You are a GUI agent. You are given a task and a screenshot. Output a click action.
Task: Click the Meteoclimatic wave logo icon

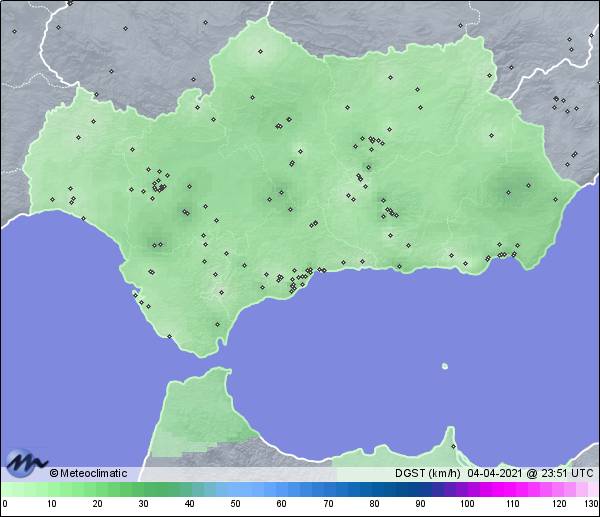pos(26,462)
